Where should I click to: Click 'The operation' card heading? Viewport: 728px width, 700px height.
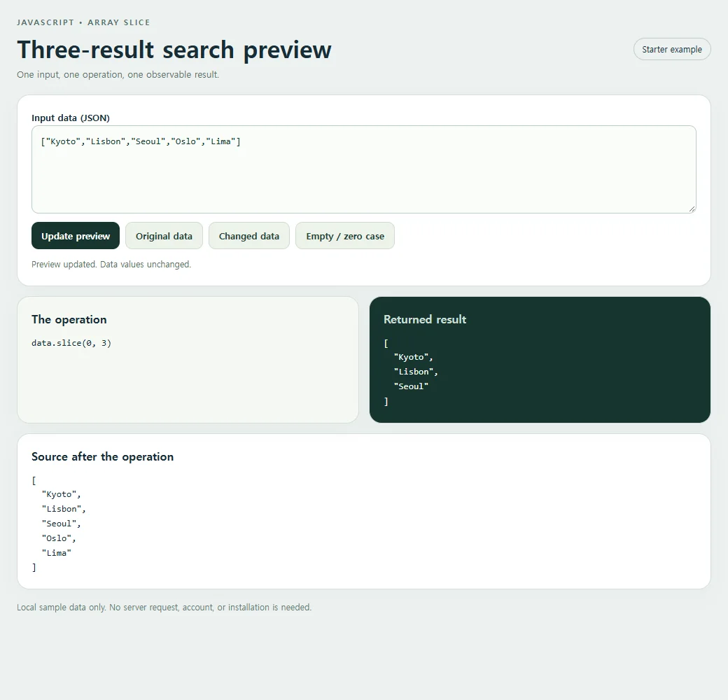pyautogui.click(x=69, y=319)
